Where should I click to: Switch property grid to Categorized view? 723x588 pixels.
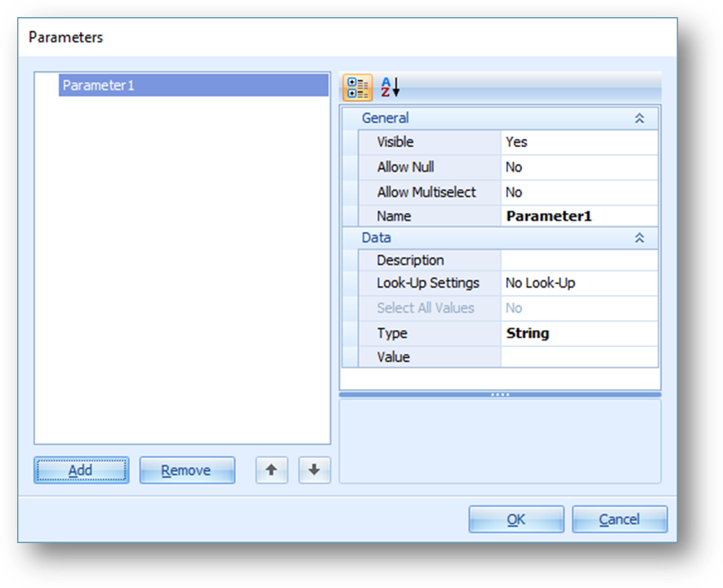357,87
